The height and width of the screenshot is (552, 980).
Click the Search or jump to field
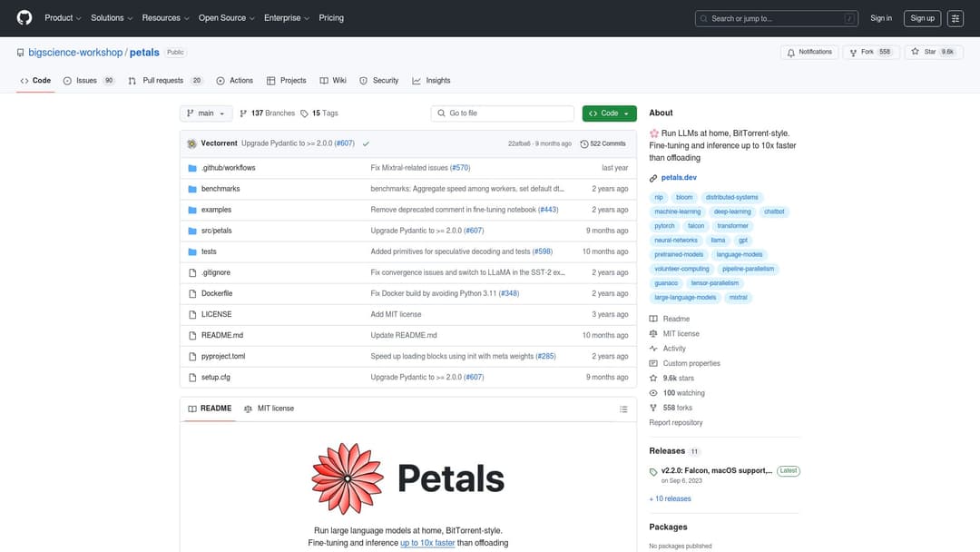(776, 19)
